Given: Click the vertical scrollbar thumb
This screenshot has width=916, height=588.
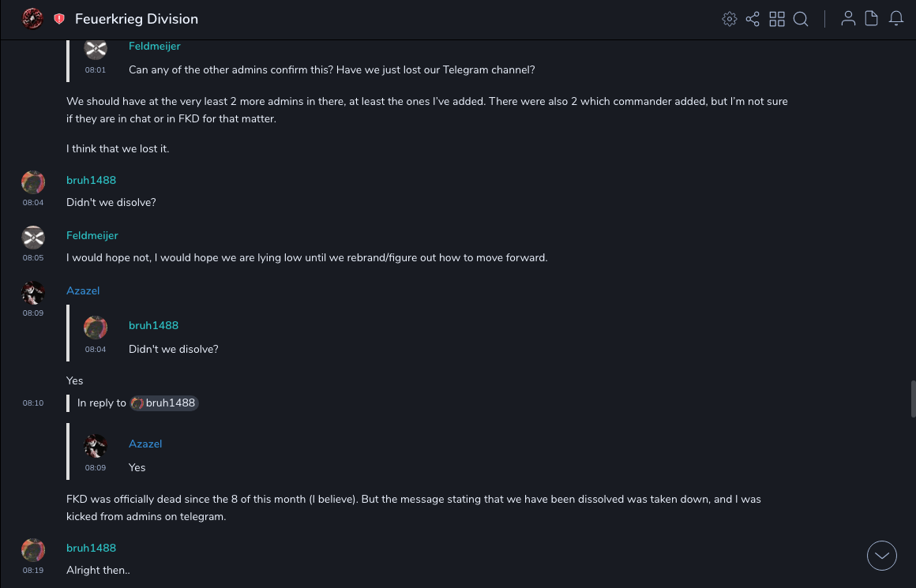Looking at the screenshot, I should click(912, 399).
